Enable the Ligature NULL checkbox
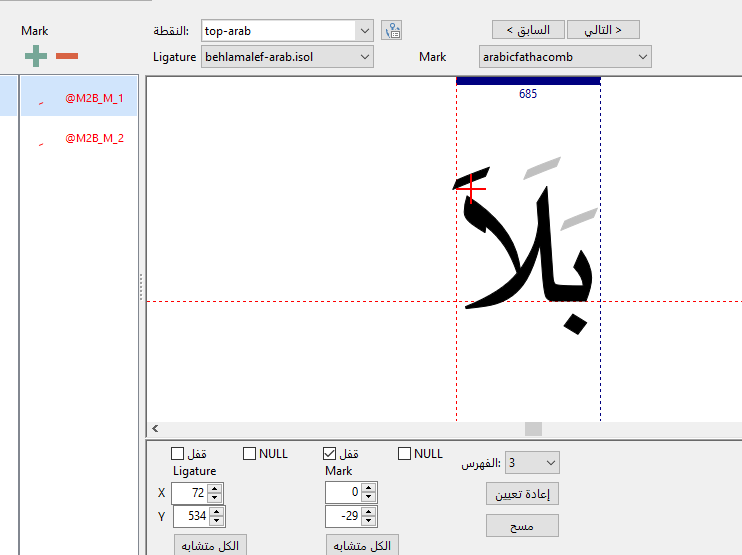This screenshot has height=555, width=742. point(249,454)
